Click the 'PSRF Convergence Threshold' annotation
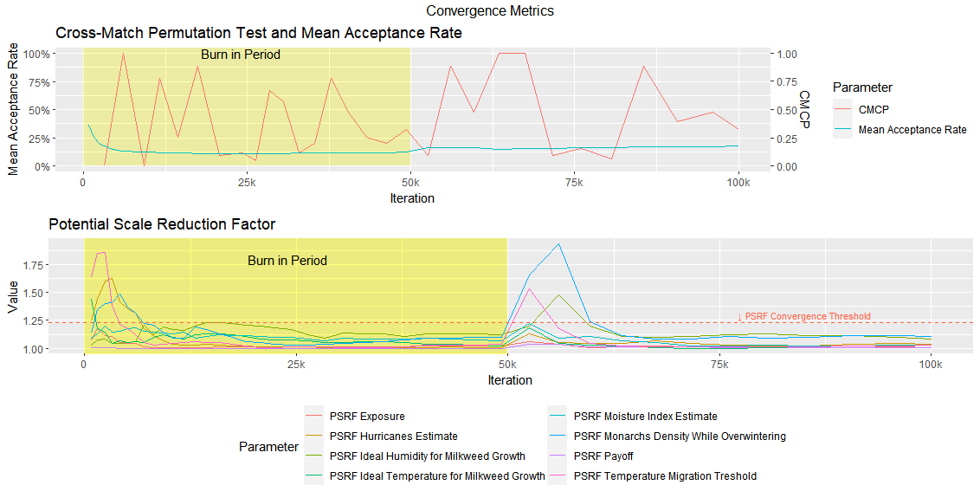 click(x=803, y=317)
